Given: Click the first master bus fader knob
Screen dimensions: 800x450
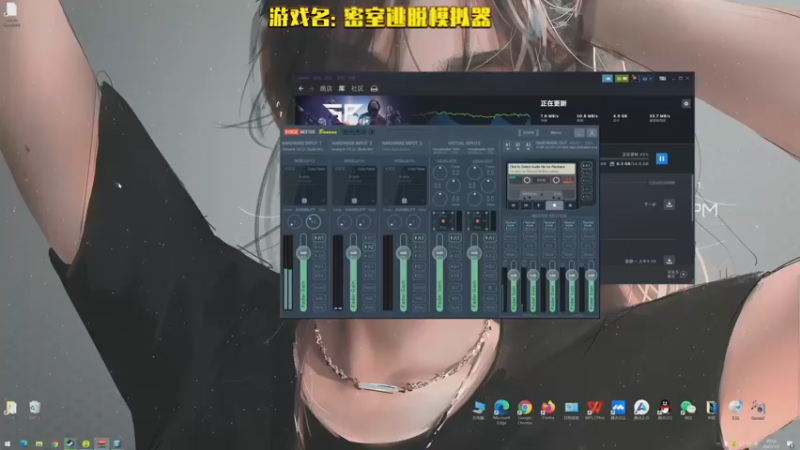Looking at the screenshot, I should pos(513,276).
